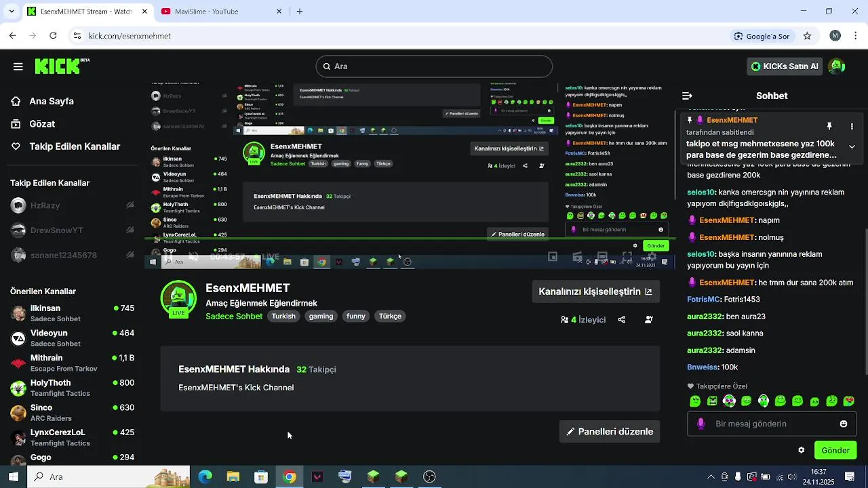Screen dimensions: 868x488
Task: Open followed channel sanane12345678
Action: 72,256
